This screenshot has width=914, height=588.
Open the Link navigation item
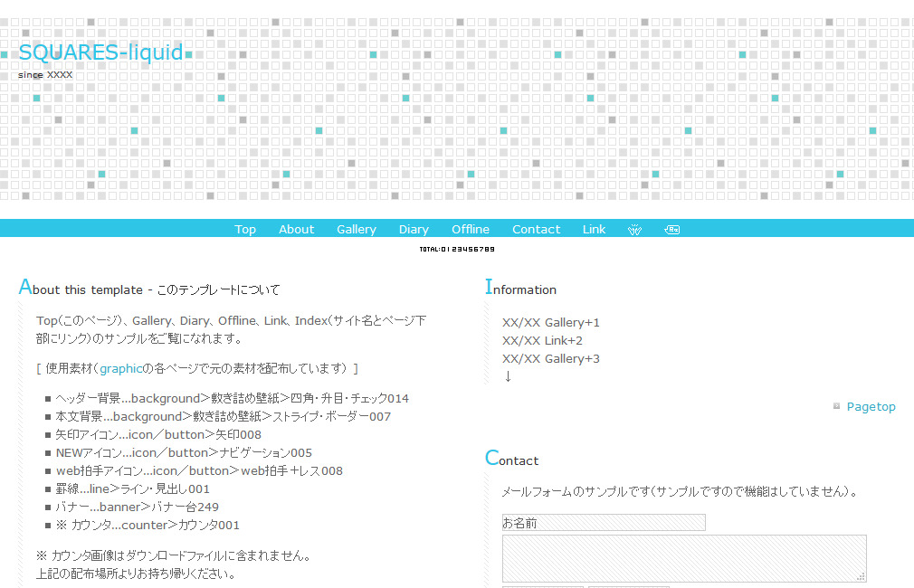594,230
